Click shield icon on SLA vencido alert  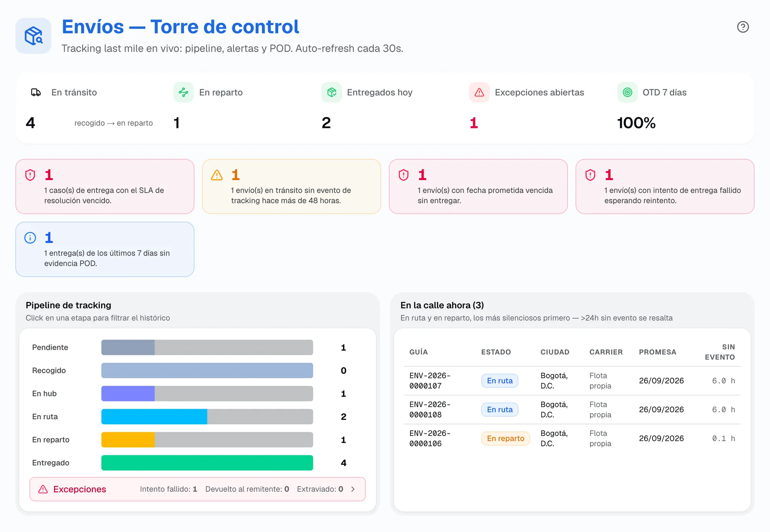tap(30, 175)
